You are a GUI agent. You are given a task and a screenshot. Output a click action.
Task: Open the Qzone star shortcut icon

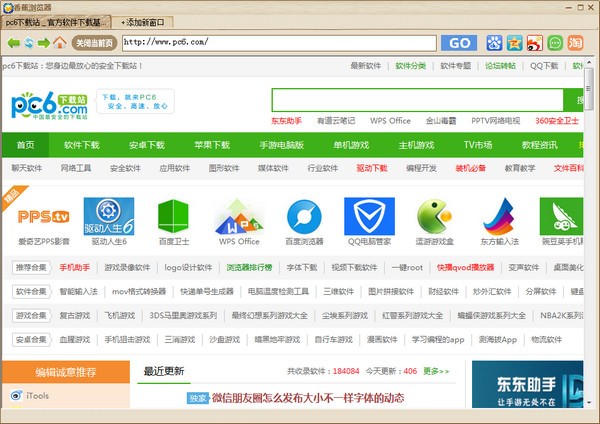(514, 43)
